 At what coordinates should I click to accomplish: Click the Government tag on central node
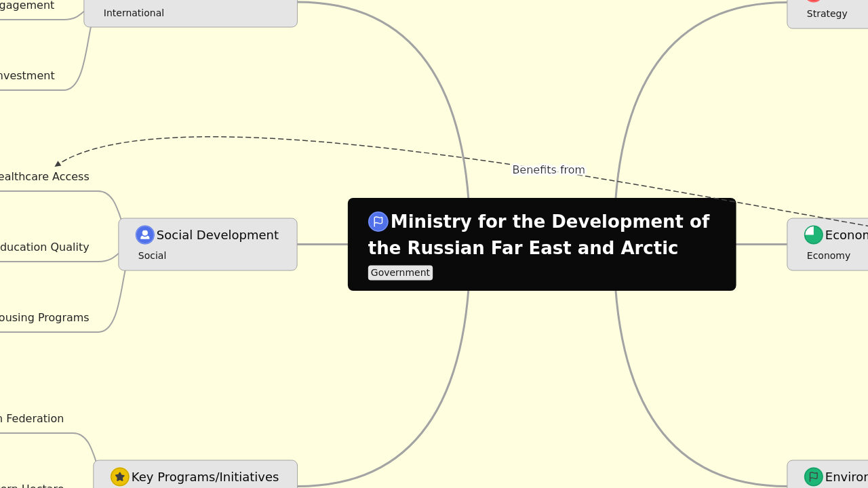pyautogui.click(x=400, y=272)
